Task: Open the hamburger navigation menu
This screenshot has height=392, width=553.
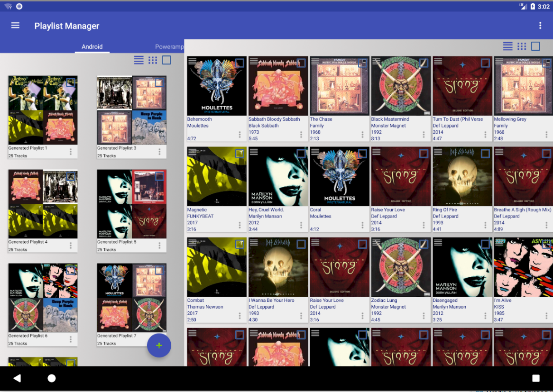Action: click(15, 26)
